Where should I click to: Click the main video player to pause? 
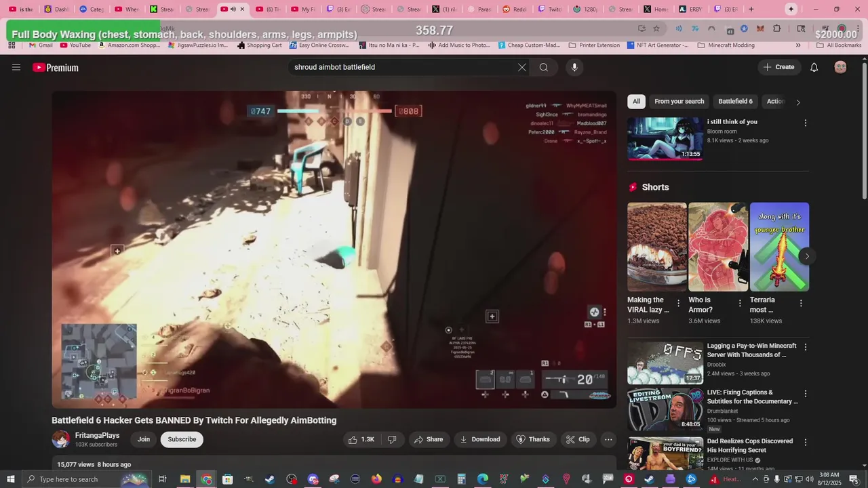point(334,249)
